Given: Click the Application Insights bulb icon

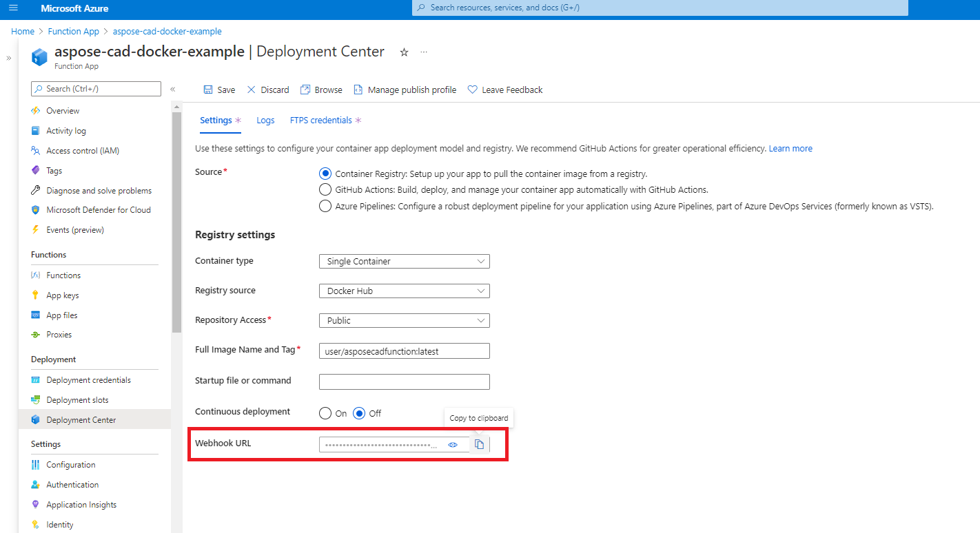Looking at the screenshot, I should (36, 505).
